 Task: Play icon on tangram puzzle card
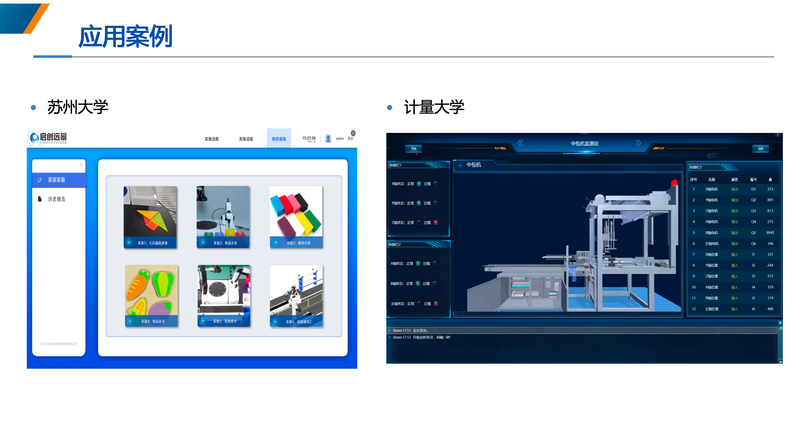[x=130, y=242]
